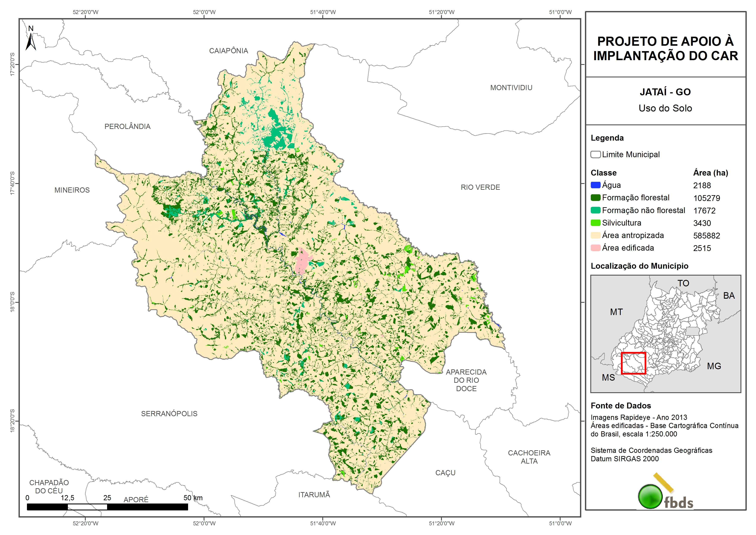Click the ITARUMÃ municipality label

pos(314,494)
